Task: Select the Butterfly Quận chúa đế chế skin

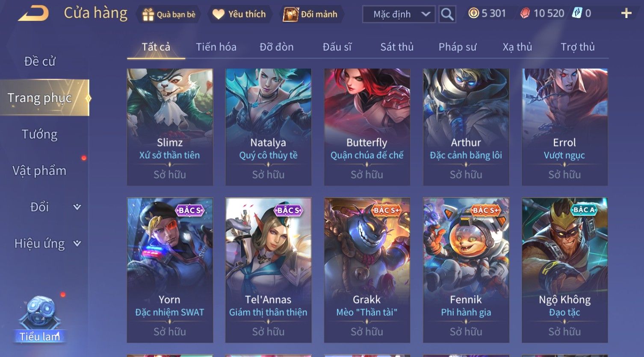Action: click(x=367, y=127)
